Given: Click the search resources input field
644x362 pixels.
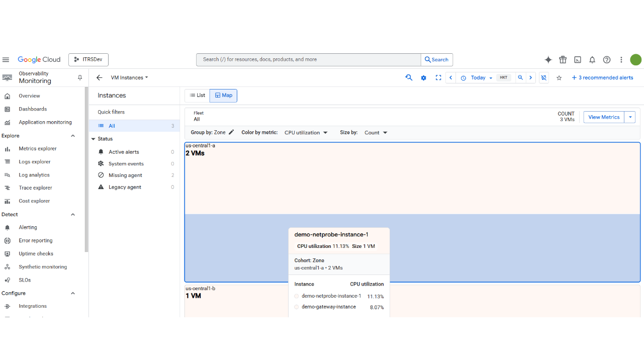Looking at the screenshot, I should click(x=309, y=60).
